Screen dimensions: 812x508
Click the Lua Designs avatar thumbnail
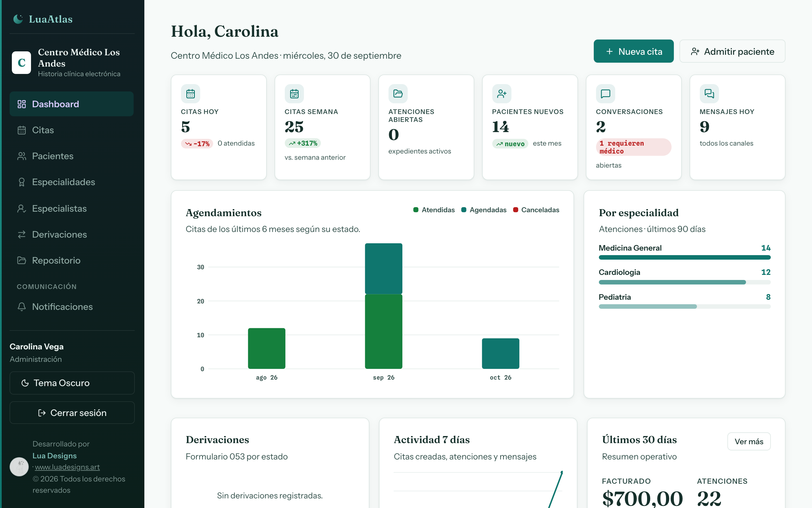point(19,467)
